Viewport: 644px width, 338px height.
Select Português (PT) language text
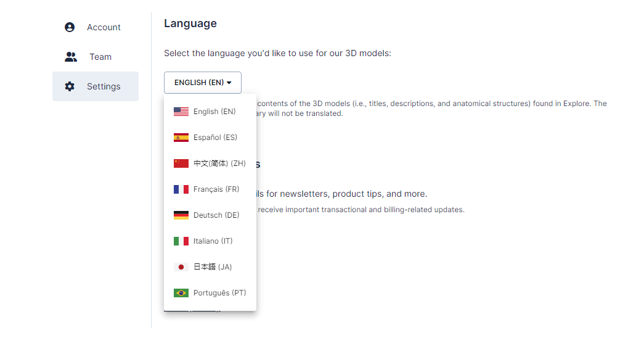pyautogui.click(x=219, y=293)
